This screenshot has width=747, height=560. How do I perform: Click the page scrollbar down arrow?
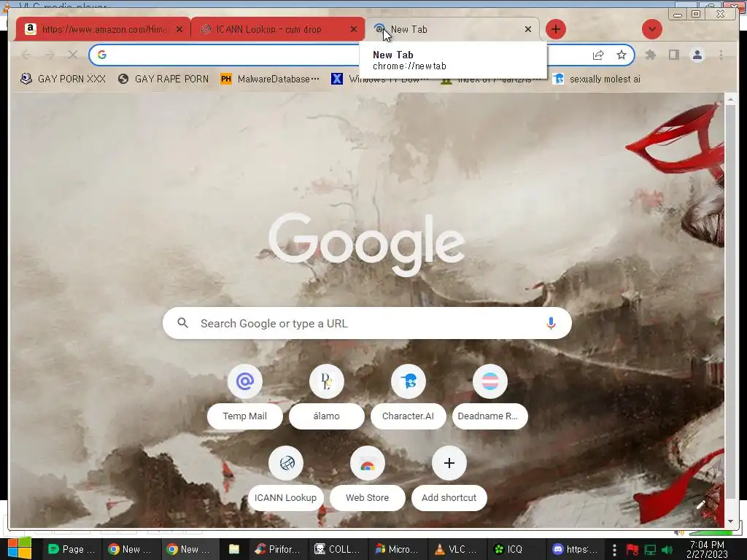click(x=730, y=521)
